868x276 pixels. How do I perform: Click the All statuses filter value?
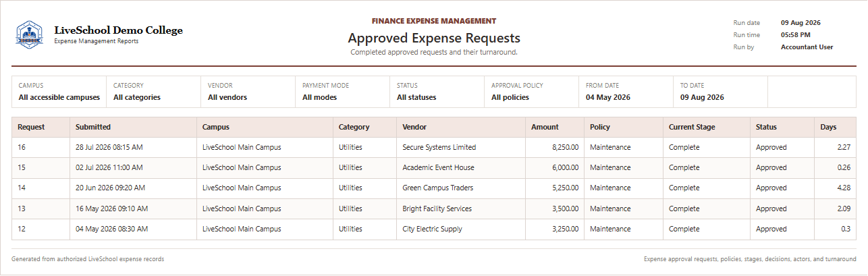pyautogui.click(x=416, y=97)
